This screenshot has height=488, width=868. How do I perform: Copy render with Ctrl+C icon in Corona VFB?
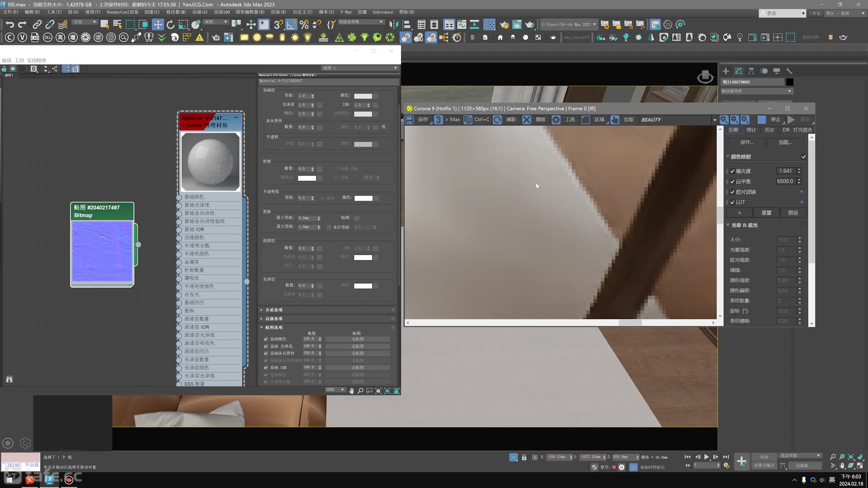pyautogui.click(x=468, y=120)
